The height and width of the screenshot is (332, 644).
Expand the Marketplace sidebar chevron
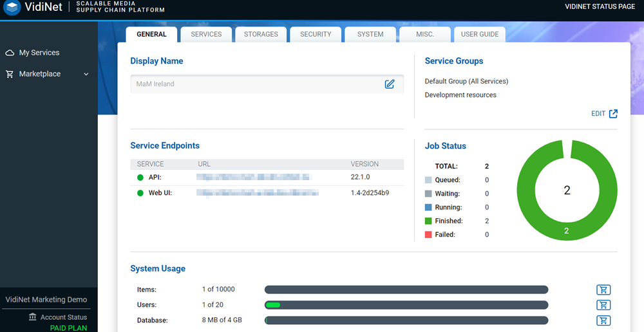coord(86,74)
